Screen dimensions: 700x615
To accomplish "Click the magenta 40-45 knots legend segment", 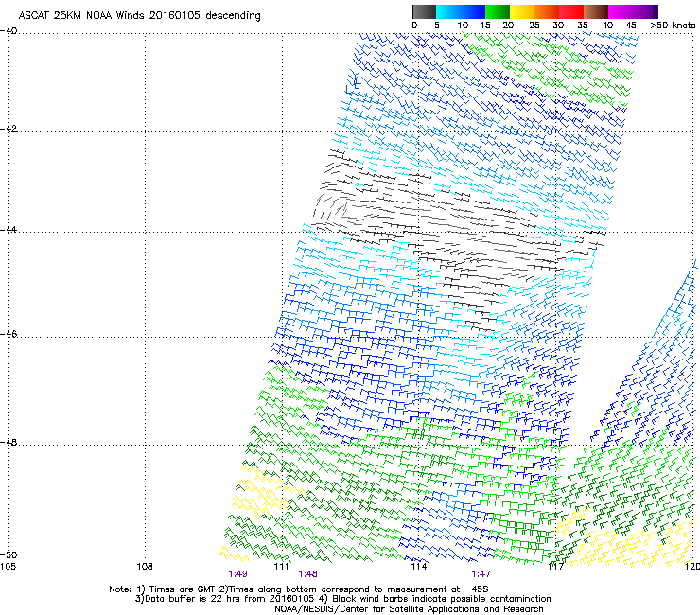I will pyautogui.click(x=621, y=11).
